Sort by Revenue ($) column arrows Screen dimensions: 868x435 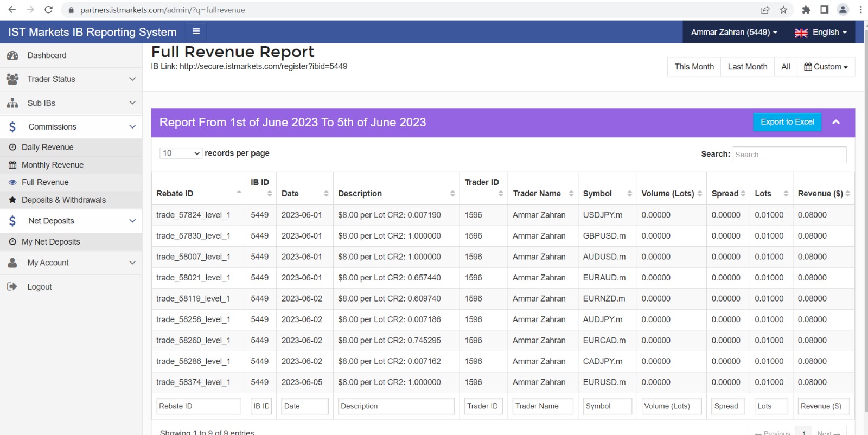[847, 194]
